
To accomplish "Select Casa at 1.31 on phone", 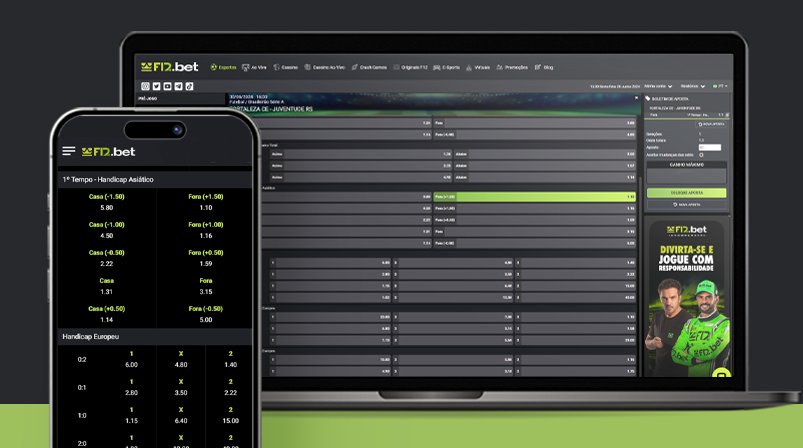I will [107, 286].
